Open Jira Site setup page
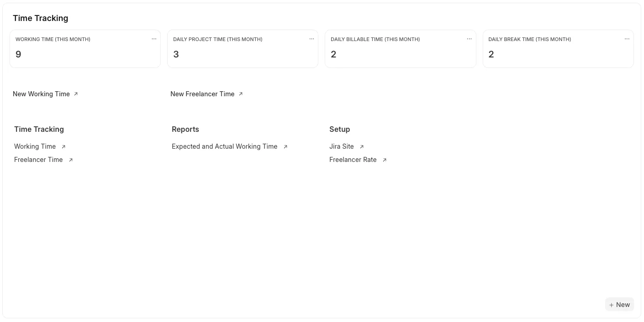 pos(341,146)
